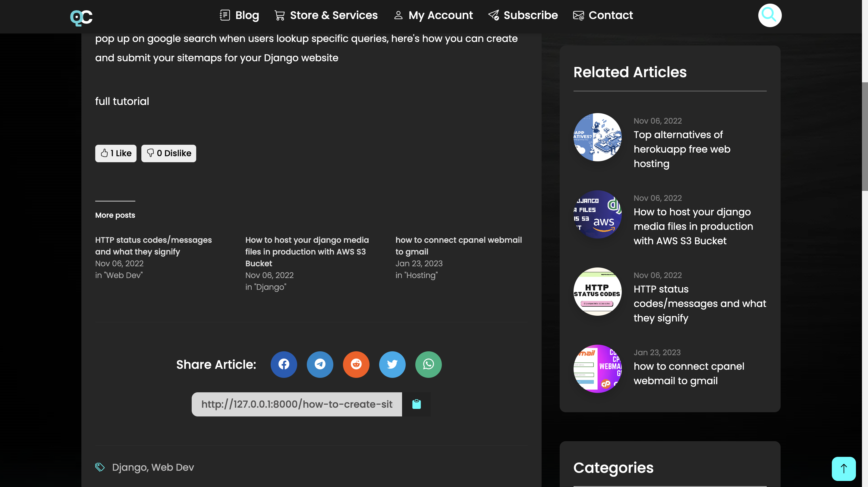
Task: Click the QC site logo
Action: (81, 17)
